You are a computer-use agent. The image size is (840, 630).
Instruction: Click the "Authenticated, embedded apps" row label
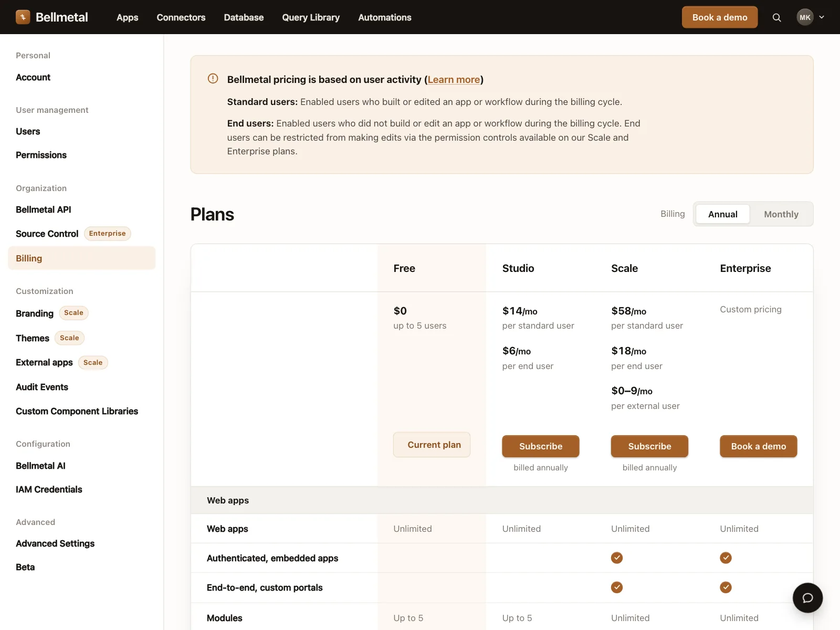[272, 558]
